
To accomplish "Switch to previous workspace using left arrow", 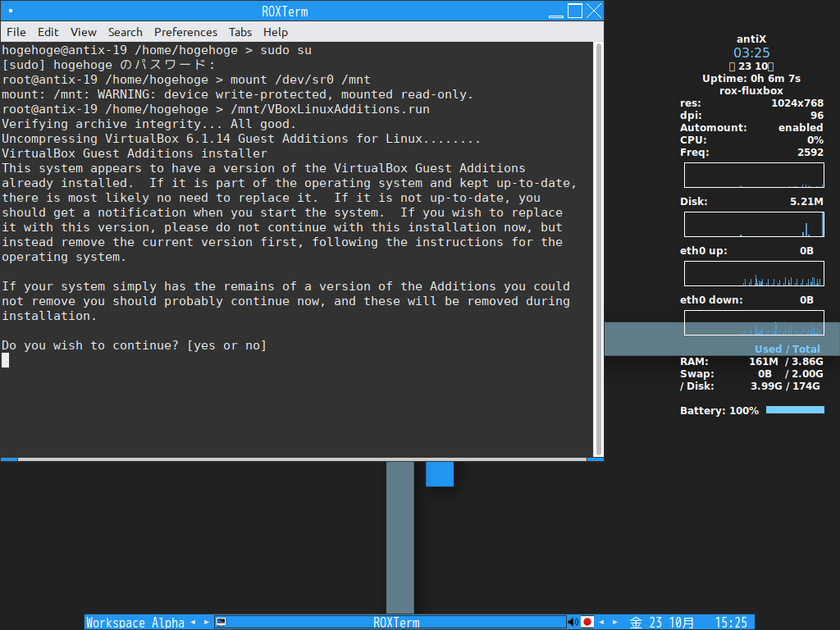I will tap(193, 623).
